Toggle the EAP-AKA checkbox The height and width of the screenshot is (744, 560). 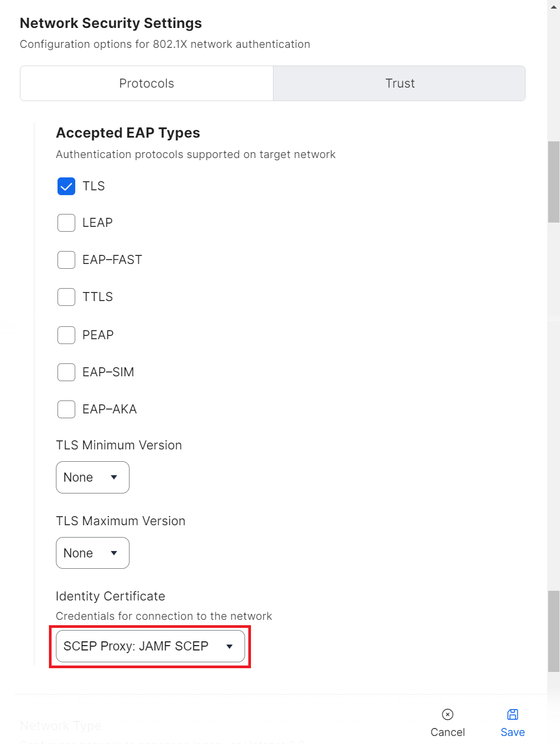click(66, 409)
